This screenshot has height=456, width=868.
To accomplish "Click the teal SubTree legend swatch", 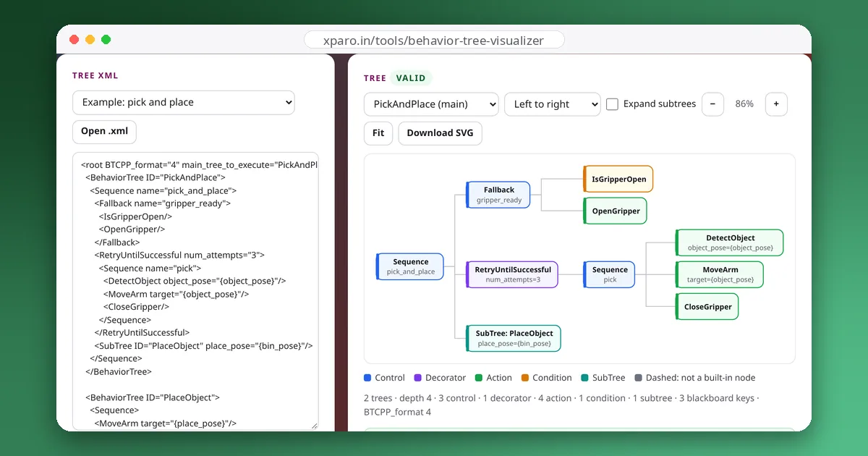I will coord(584,378).
